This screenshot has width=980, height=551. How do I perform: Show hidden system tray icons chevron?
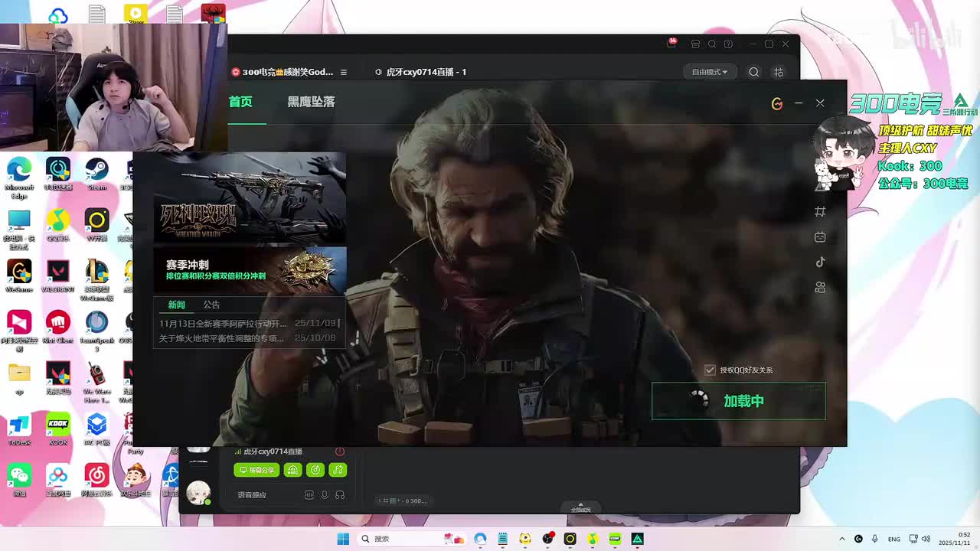click(842, 539)
